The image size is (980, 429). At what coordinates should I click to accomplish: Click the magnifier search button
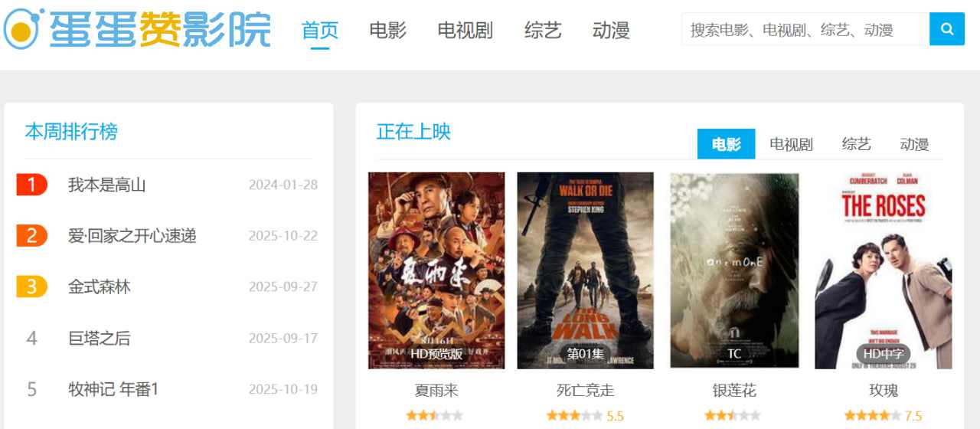tap(947, 29)
